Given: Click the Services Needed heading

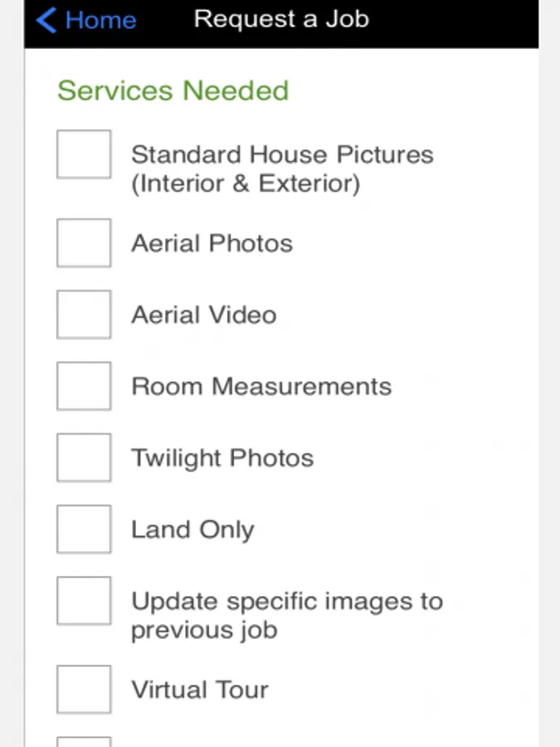Looking at the screenshot, I should (x=173, y=90).
